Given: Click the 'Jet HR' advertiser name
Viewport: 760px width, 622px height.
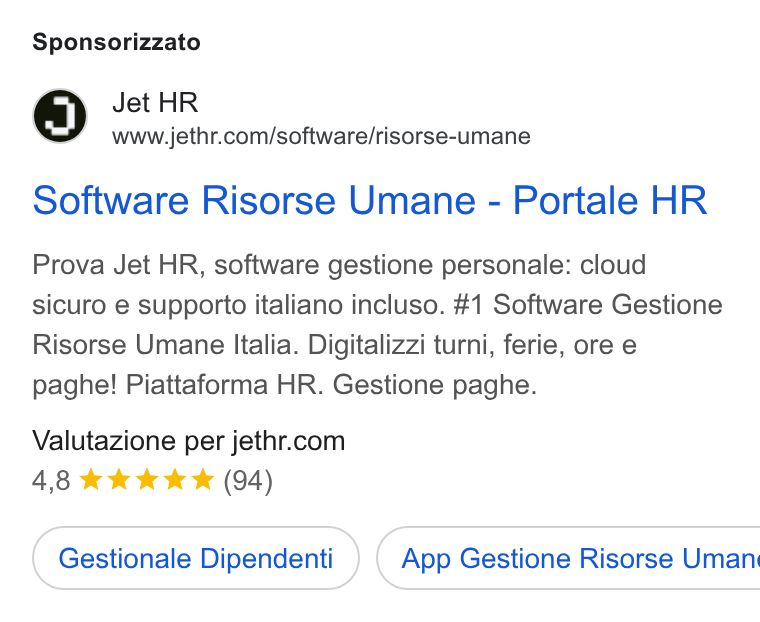Looking at the screenshot, I should tap(155, 103).
